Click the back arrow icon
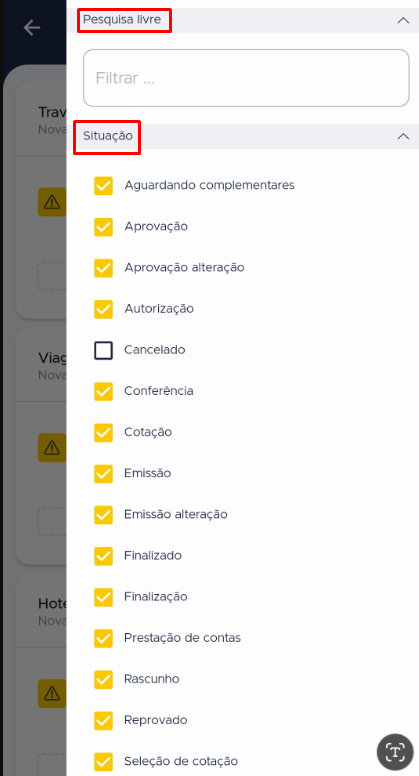 point(32,28)
